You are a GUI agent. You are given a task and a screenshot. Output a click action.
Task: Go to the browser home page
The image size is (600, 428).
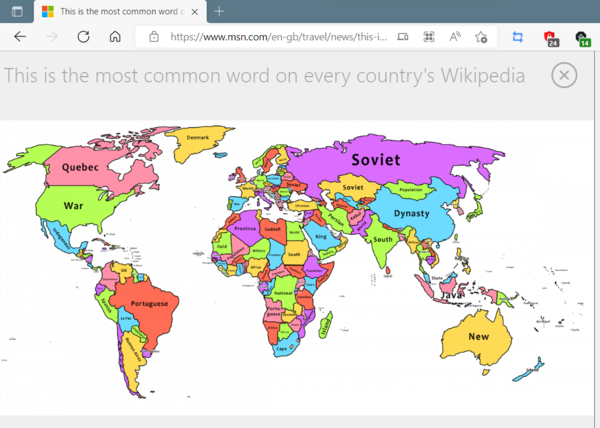click(x=115, y=37)
